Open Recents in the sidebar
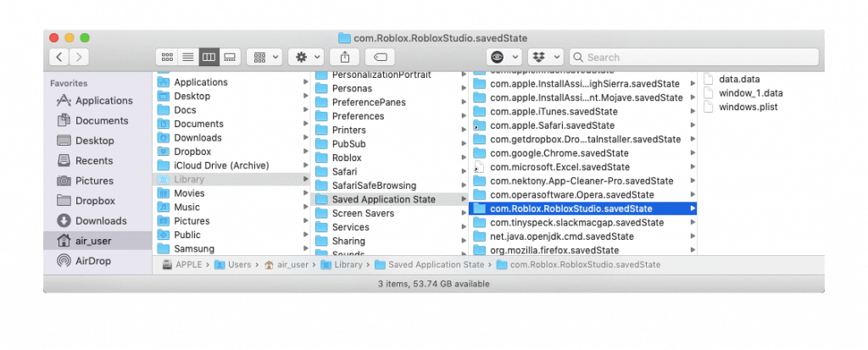Screen dimensions: 868x350 click(97, 161)
